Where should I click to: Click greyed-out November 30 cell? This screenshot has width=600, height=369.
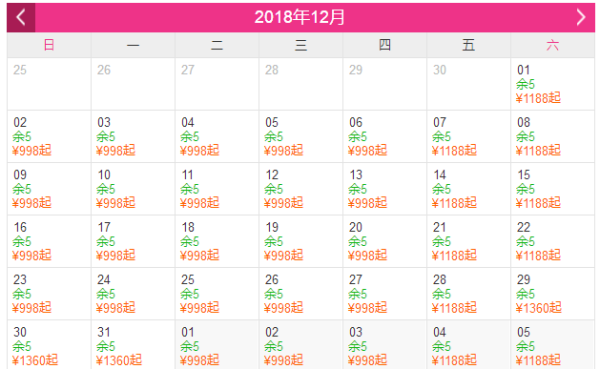[x=469, y=84]
